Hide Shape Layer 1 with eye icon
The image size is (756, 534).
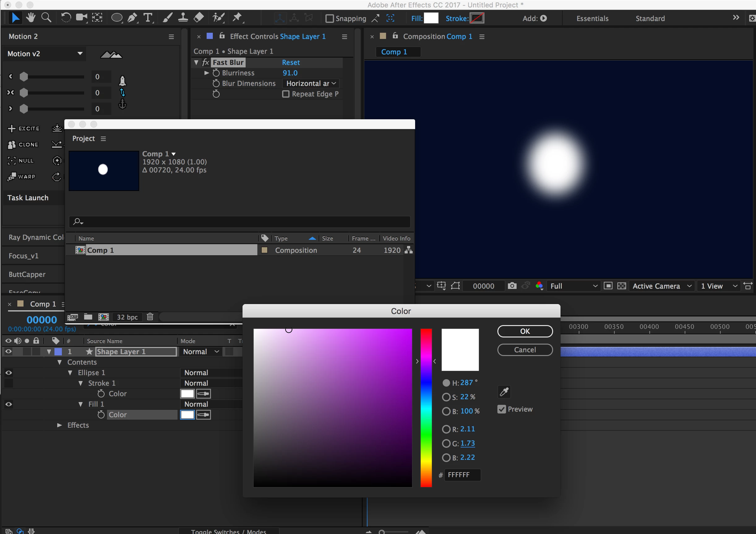[9, 351]
